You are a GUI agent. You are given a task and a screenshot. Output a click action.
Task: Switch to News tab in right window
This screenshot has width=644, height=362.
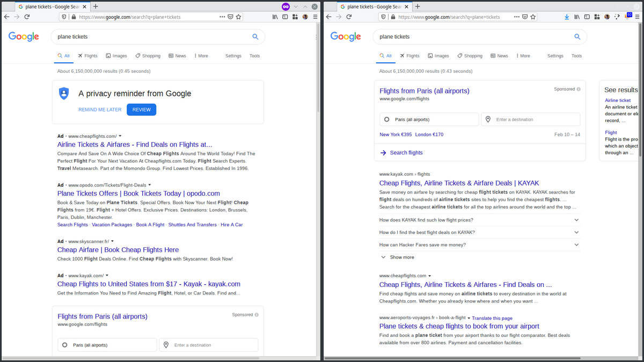click(x=499, y=56)
